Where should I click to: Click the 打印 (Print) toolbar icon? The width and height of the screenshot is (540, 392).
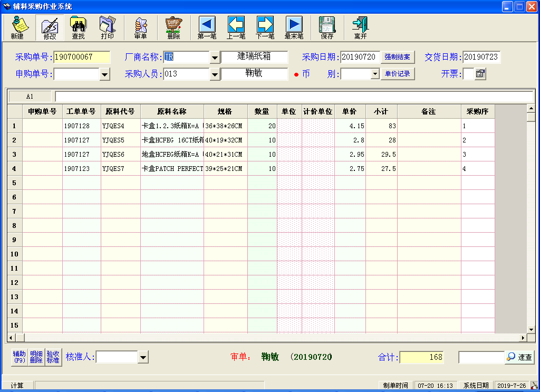[108, 27]
